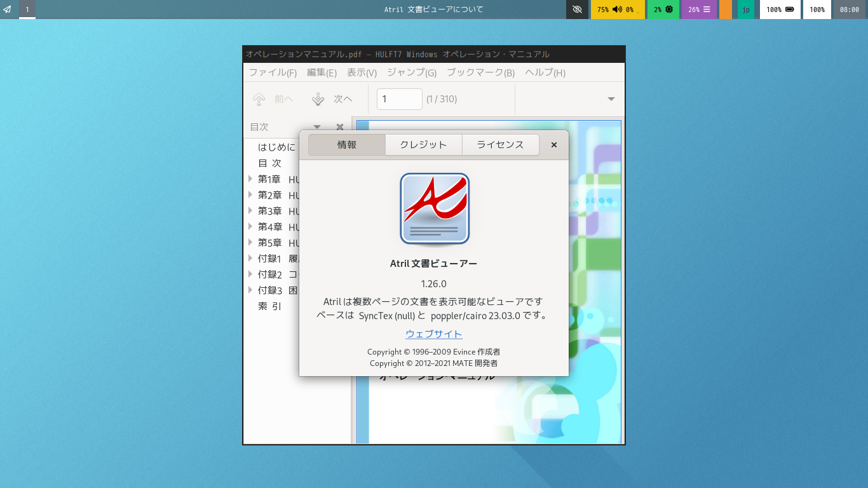The width and height of the screenshot is (868, 488).
Task: Expand the 第5章 tree item
Action: coord(250,243)
